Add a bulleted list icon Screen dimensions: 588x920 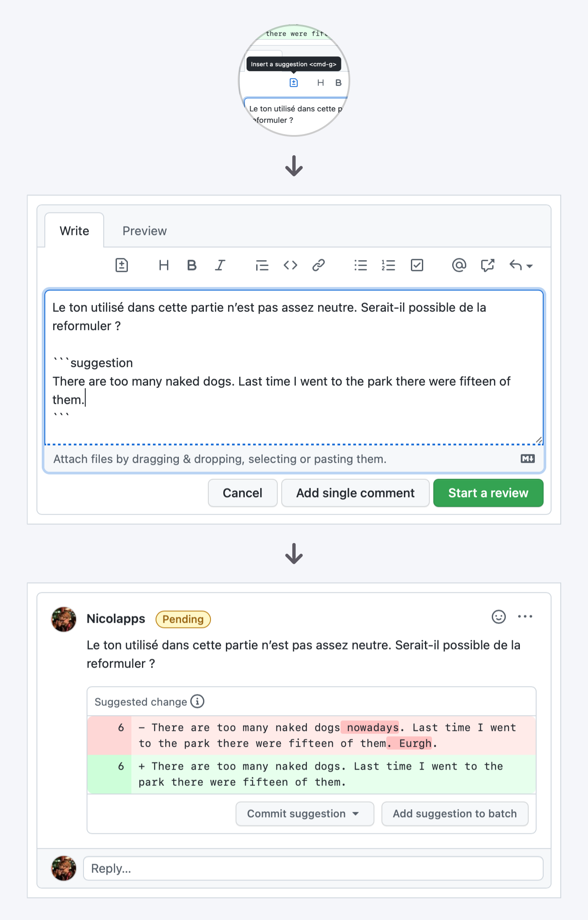361,265
